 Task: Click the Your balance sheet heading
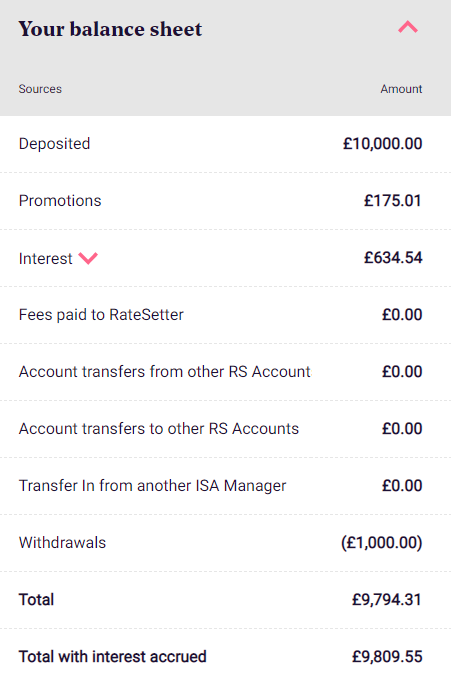[110, 29]
